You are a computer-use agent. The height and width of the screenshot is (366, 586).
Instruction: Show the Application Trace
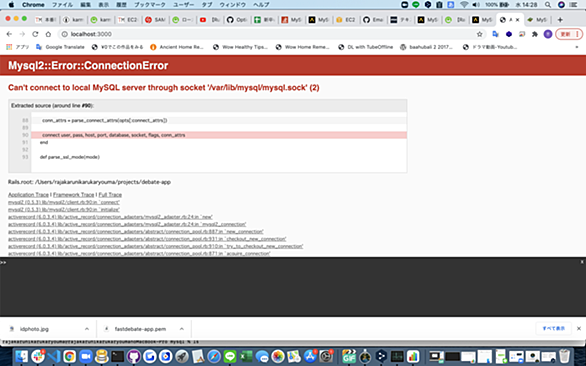[x=28, y=195]
